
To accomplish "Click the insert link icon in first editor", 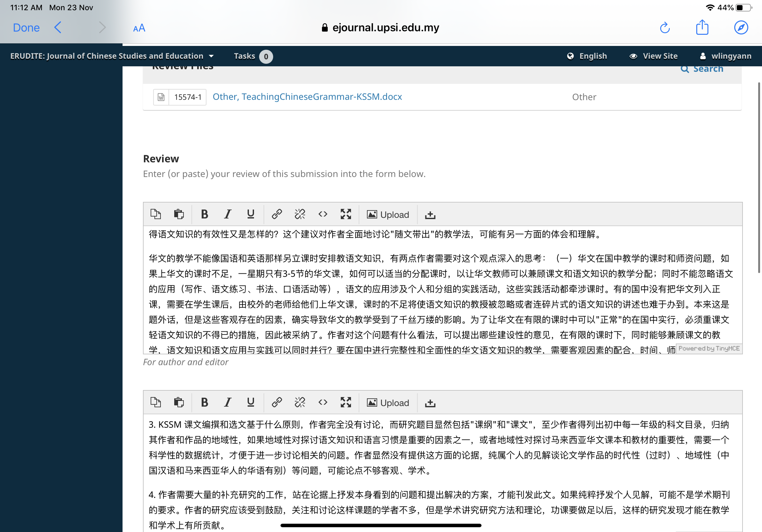I will coord(276,214).
